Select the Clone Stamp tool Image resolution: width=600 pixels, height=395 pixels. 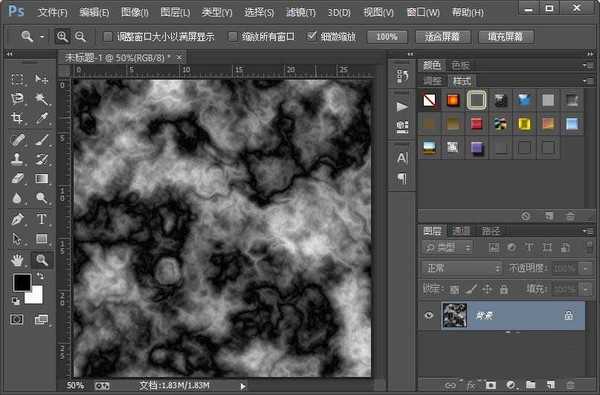(x=17, y=159)
